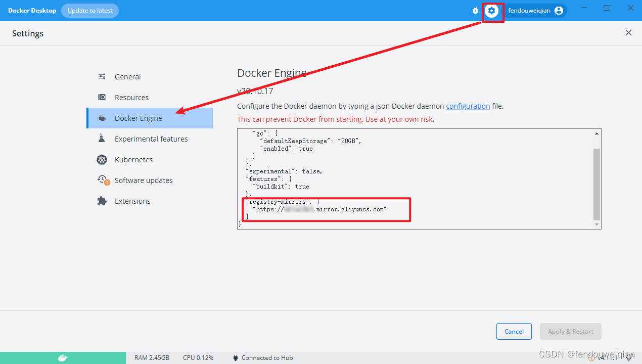
Task: Select the General sliders icon in sidebar
Action: coord(102,76)
